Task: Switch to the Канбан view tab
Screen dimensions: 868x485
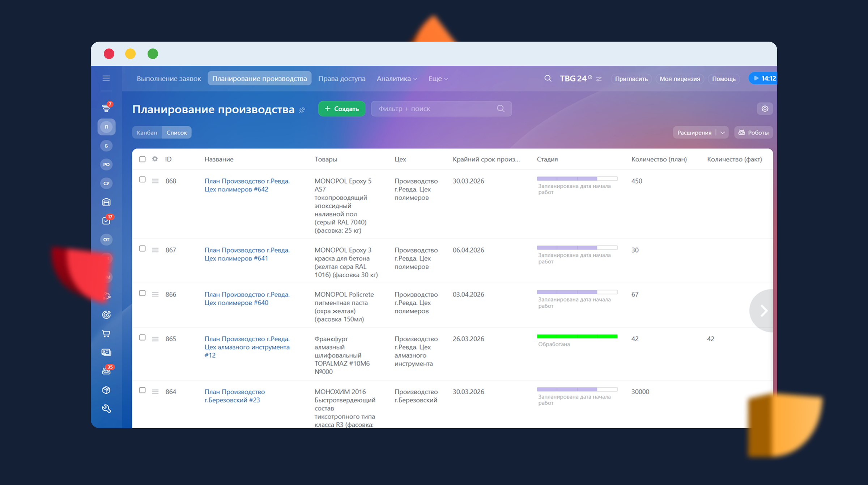Action: coord(147,132)
